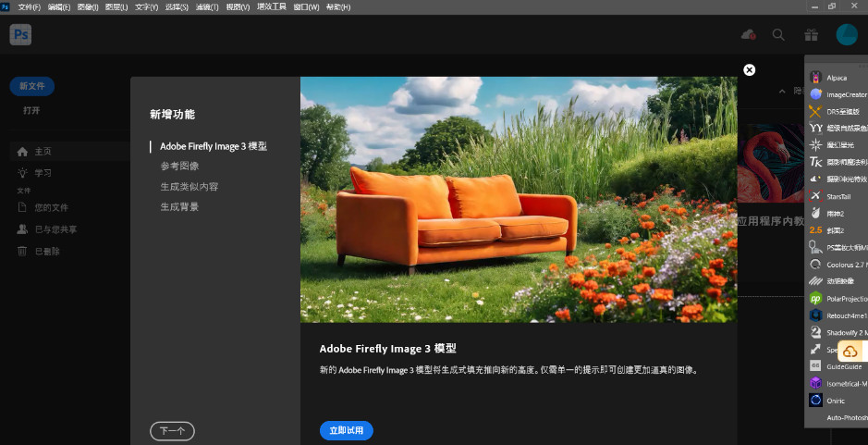Click the 立即试用 button
868x445 pixels.
click(347, 430)
